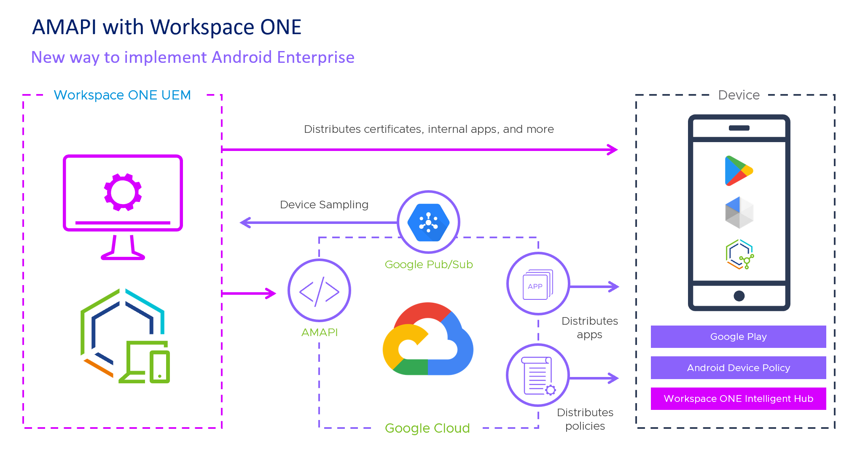
Task: Tap the gray Android Device Policy icon on phone
Action: pos(739,213)
